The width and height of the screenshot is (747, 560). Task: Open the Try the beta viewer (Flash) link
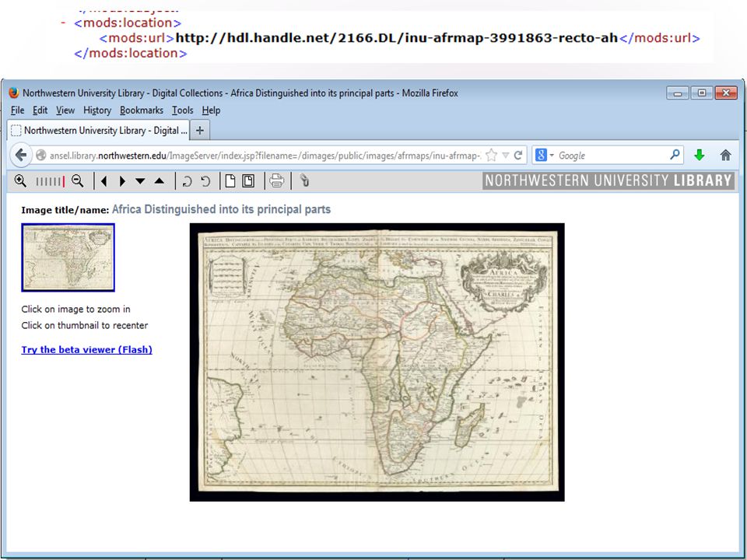pyautogui.click(x=86, y=349)
